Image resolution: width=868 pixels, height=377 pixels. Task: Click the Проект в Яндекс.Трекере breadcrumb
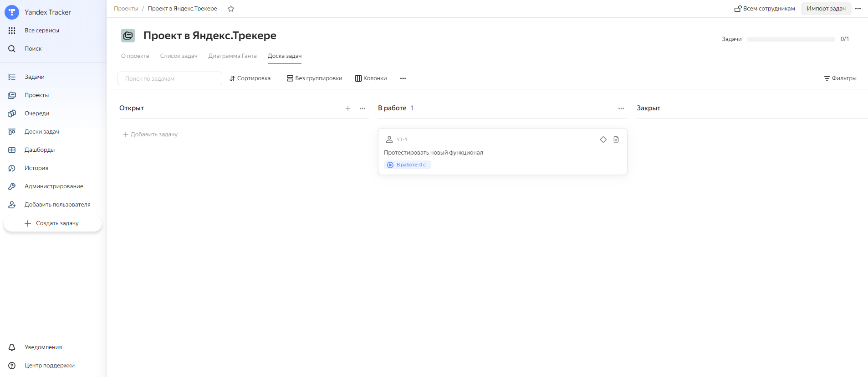tap(182, 9)
